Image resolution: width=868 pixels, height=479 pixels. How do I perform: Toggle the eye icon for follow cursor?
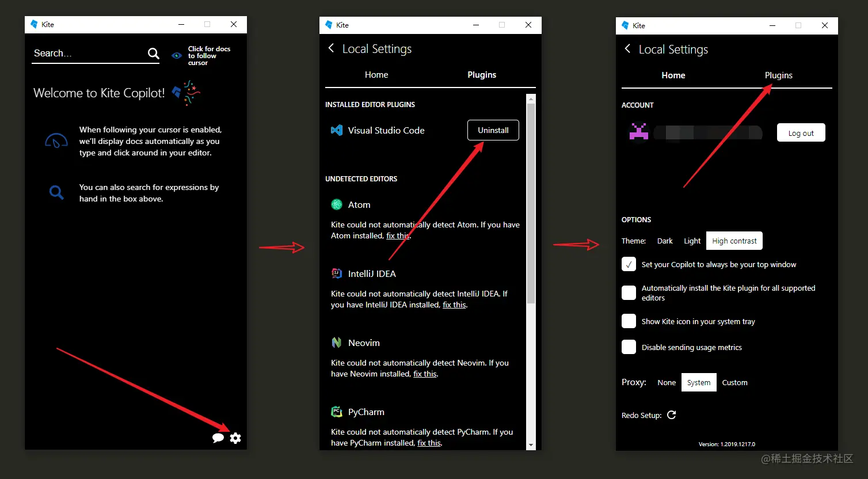point(177,56)
